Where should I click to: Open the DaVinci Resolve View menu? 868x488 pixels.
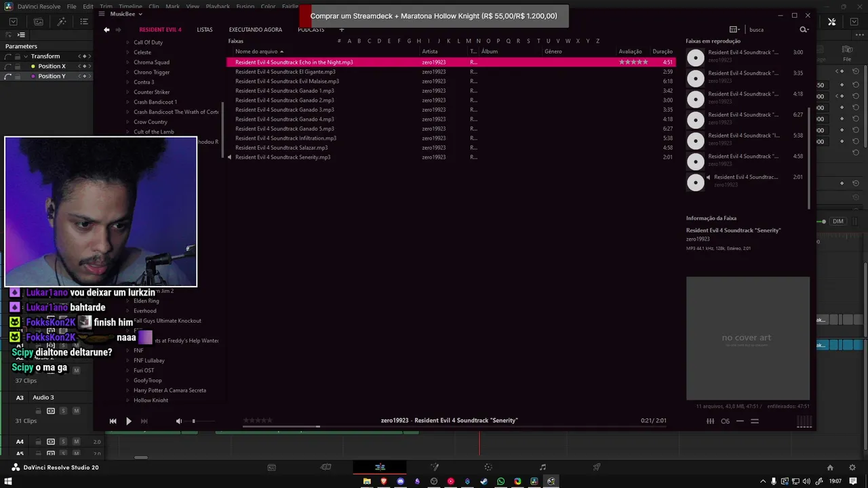193,6
